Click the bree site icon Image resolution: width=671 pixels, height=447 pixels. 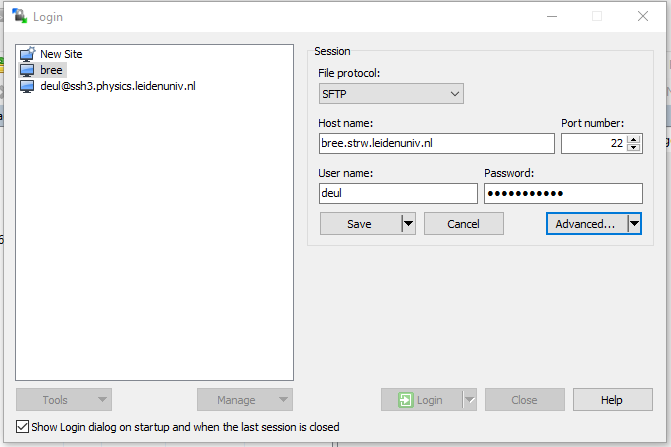(x=27, y=70)
